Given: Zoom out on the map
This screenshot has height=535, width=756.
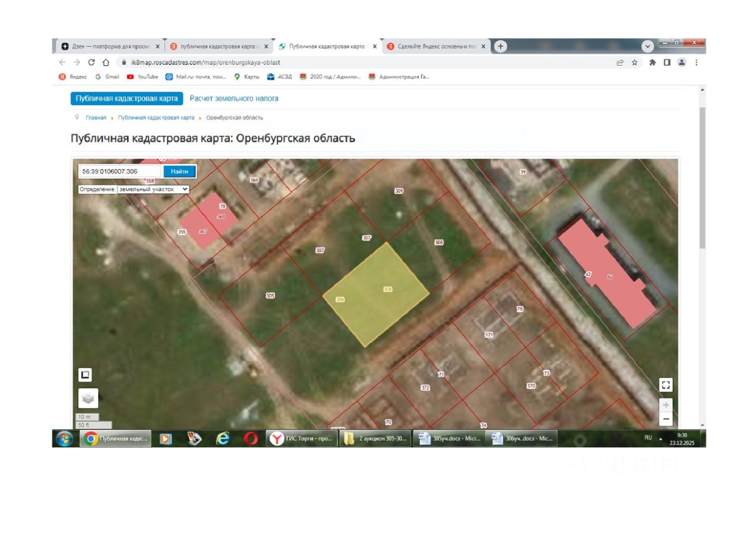Looking at the screenshot, I should 666,419.
